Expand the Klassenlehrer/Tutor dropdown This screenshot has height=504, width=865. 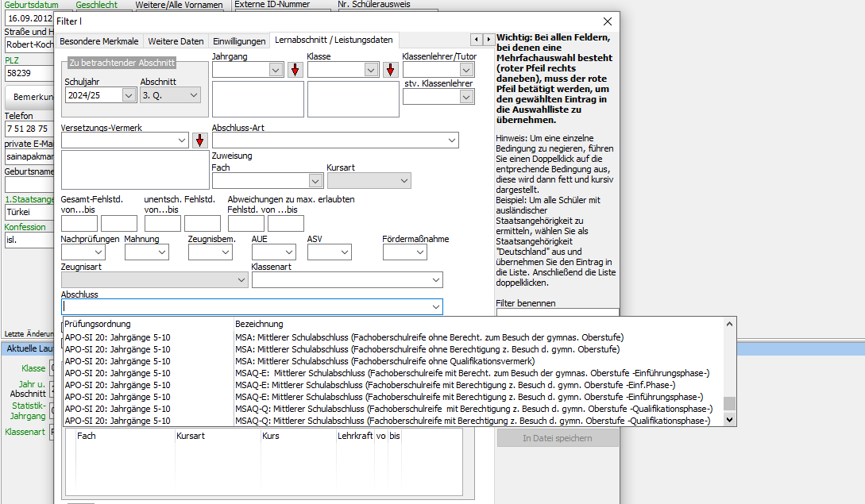click(466, 70)
